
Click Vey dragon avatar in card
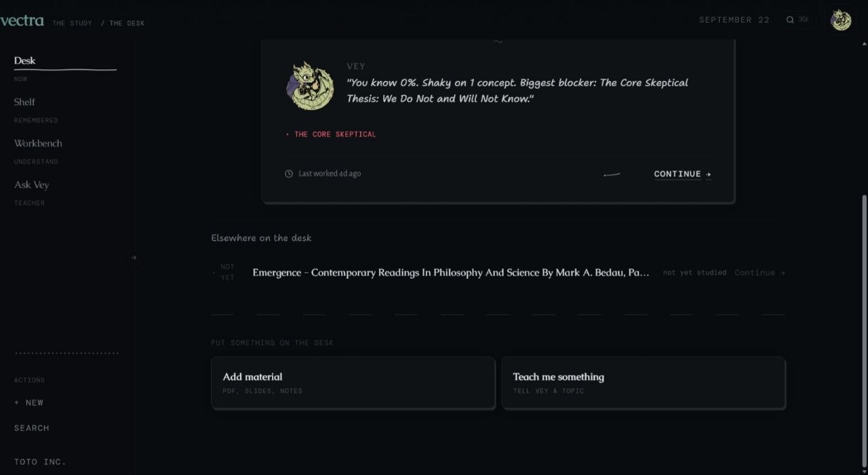point(310,85)
